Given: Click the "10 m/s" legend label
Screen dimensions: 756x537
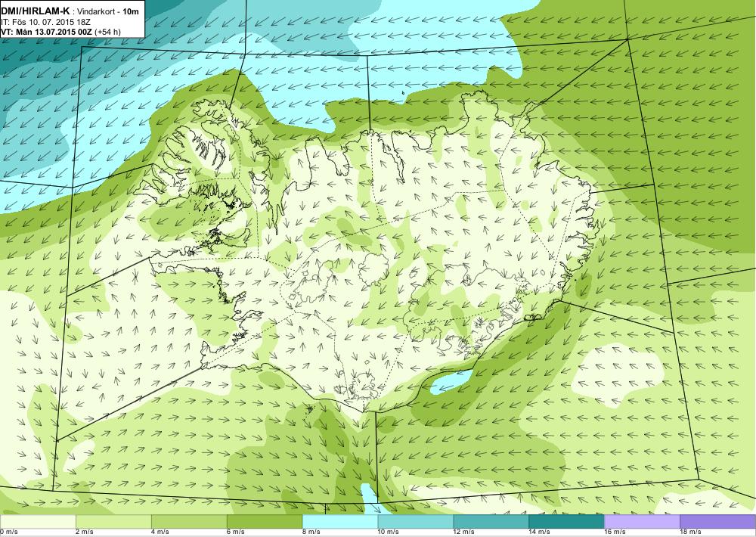Looking at the screenshot, I should (389, 532).
